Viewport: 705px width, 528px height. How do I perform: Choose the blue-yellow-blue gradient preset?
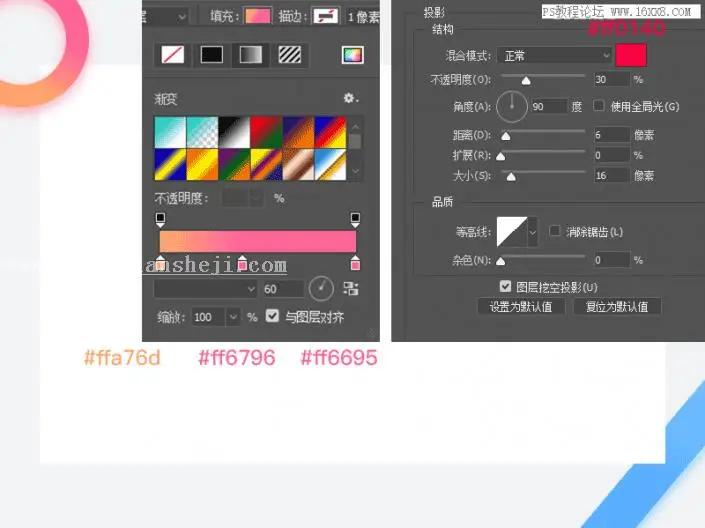[170, 165]
